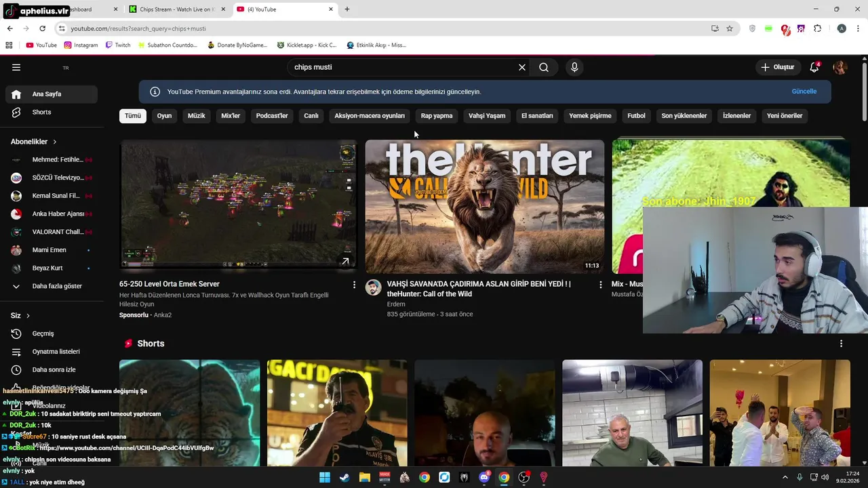The height and width of the screenshot is (488, 868).
Task: Open the Anka Haber Ajansı subscription
Action: pos(52,213)
